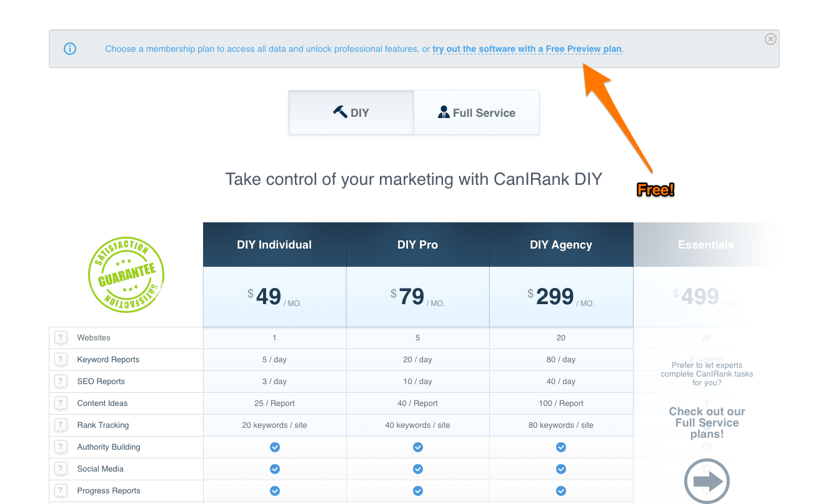836x504 pixels.
Task: Click the "80 keywords / site" cell
Action: (561, 425)
